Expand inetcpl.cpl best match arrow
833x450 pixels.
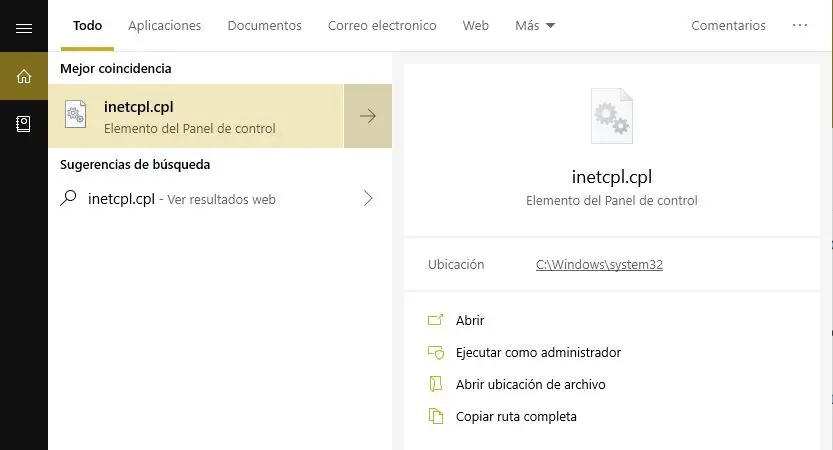[368, 116]
